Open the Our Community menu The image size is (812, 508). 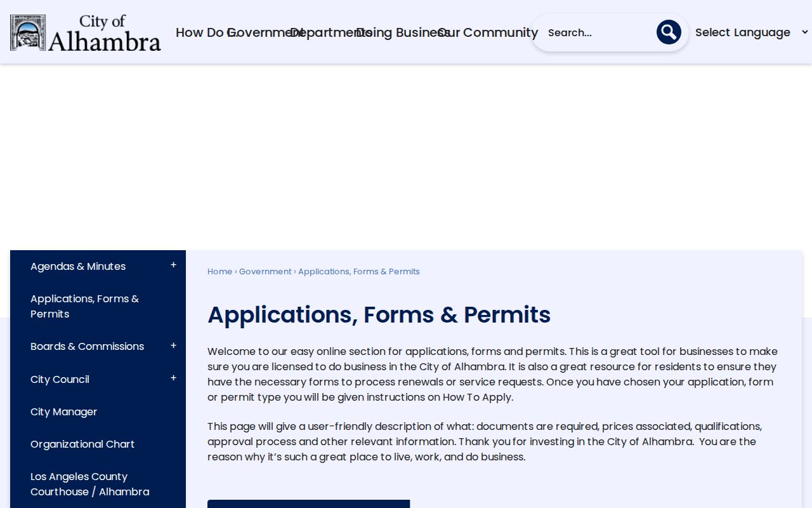488,32
